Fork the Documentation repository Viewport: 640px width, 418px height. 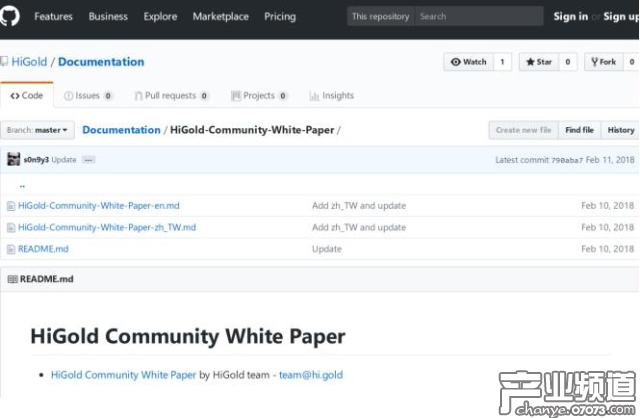(603, 62)
